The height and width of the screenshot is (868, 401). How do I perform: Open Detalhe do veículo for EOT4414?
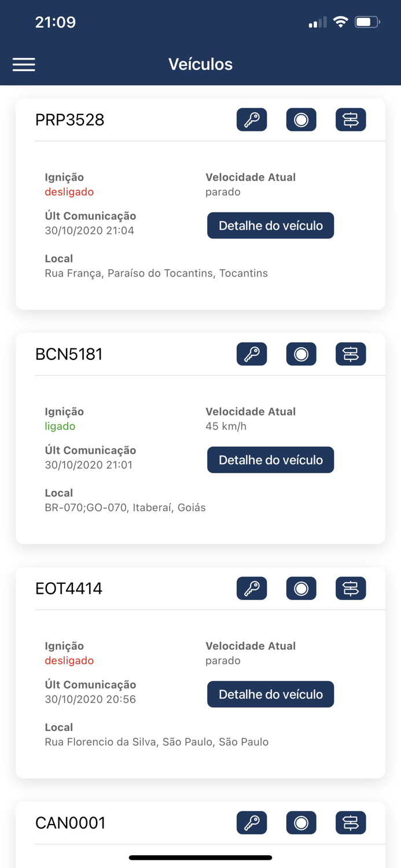point(271,694)
